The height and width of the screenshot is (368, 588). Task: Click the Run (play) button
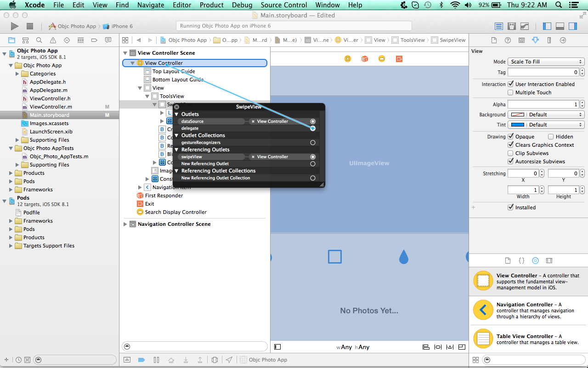pyautogui.click(x=15, y=26)
